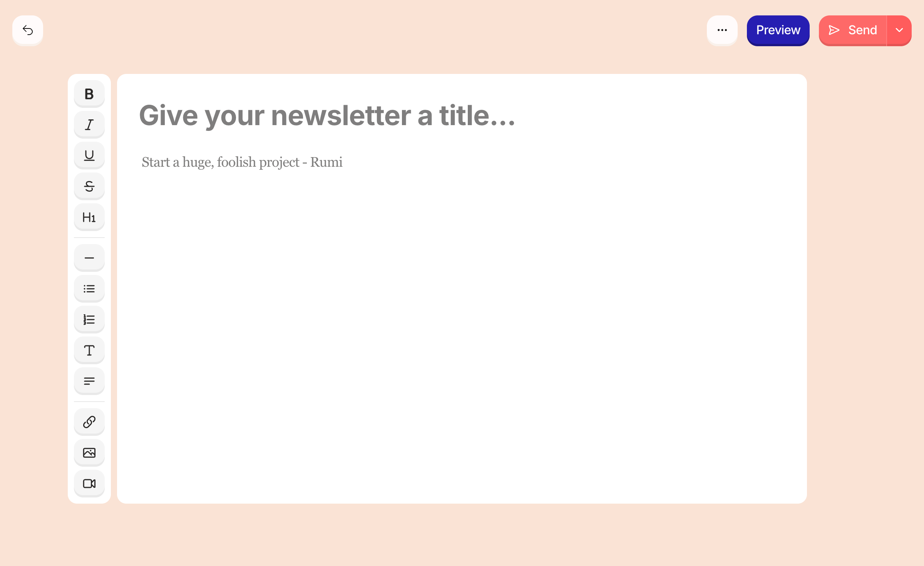Image resolution: width=924 pixels, height=566 pixels.
Task: Toggle bold formatting
Action: tap(89, 94)
